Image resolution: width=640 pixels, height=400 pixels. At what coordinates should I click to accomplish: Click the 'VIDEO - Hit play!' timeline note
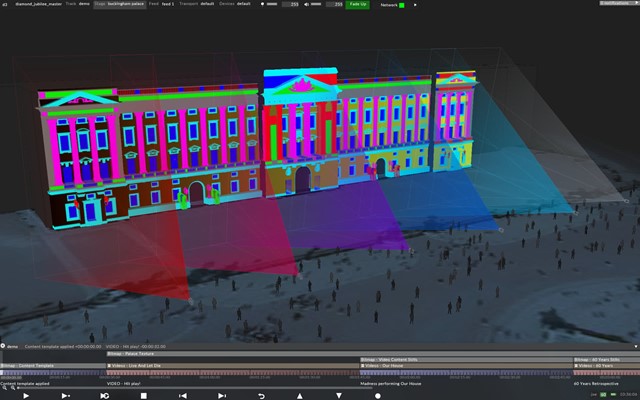[x=124, y=384]
